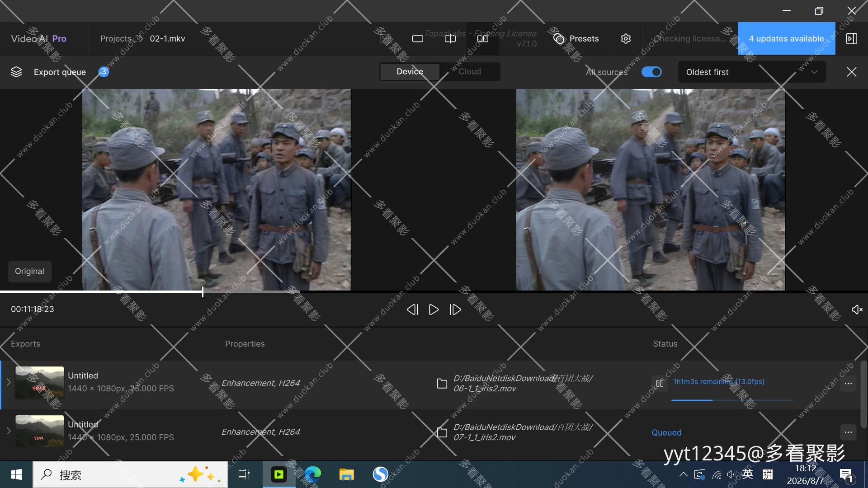Viewport: 868px width, 488px height.
Task: Click the Checking license status text
Action: [690, 39]
